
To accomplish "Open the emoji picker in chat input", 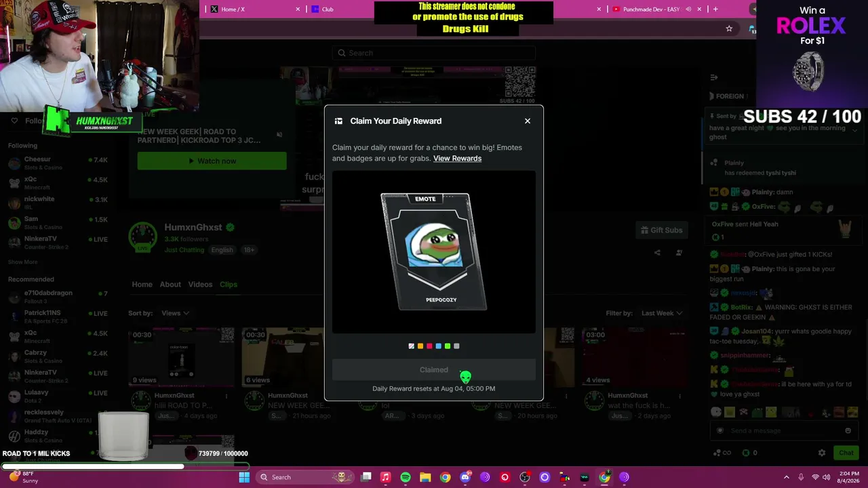I will (848, 430).
